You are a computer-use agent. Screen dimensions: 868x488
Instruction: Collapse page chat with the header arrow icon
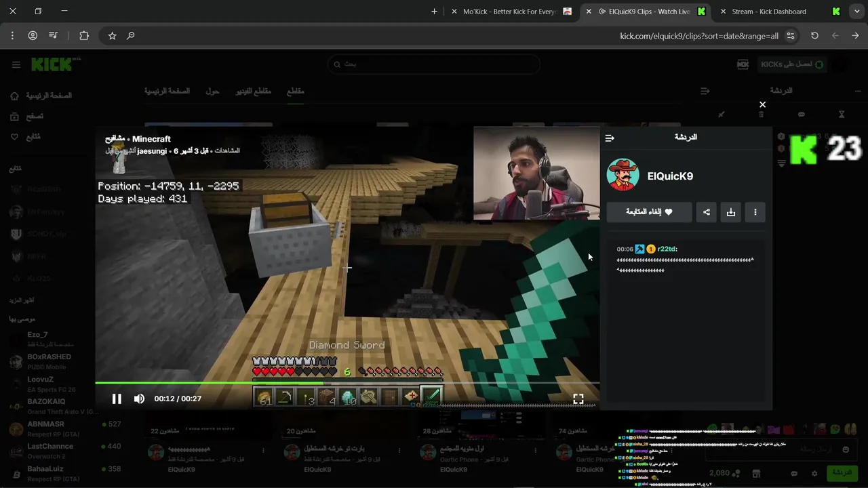(705, 91)
